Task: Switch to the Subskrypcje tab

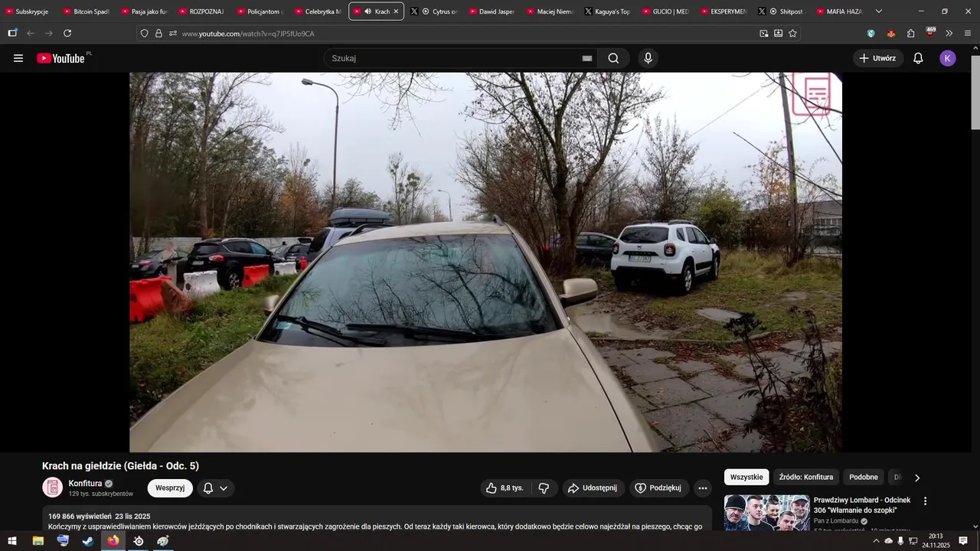Action: pyautogui.click(x=29, y=11)
